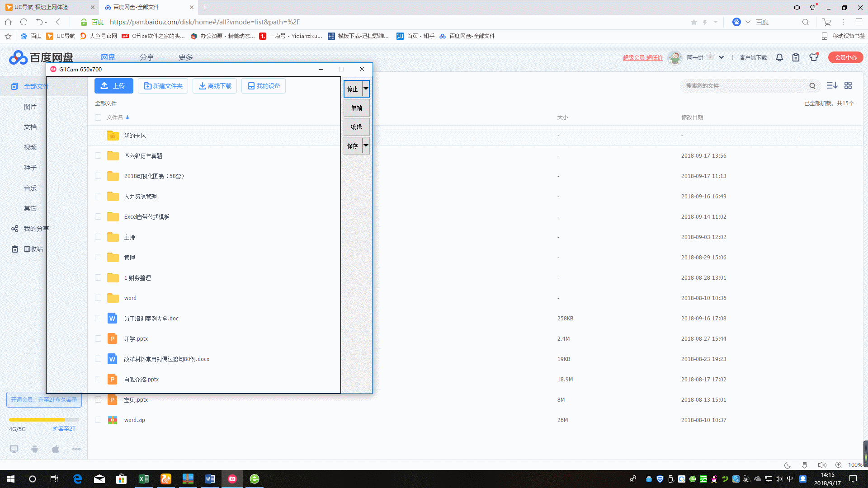The width and height of the screenshot is (868, 488).
Task: Open sort order icon
Action: click(832, 85)
